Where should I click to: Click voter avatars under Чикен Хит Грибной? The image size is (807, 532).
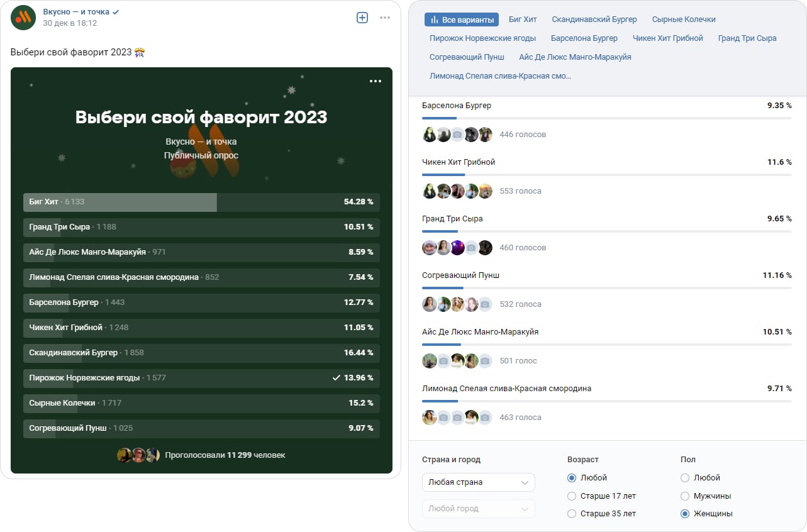pos(457,191)
